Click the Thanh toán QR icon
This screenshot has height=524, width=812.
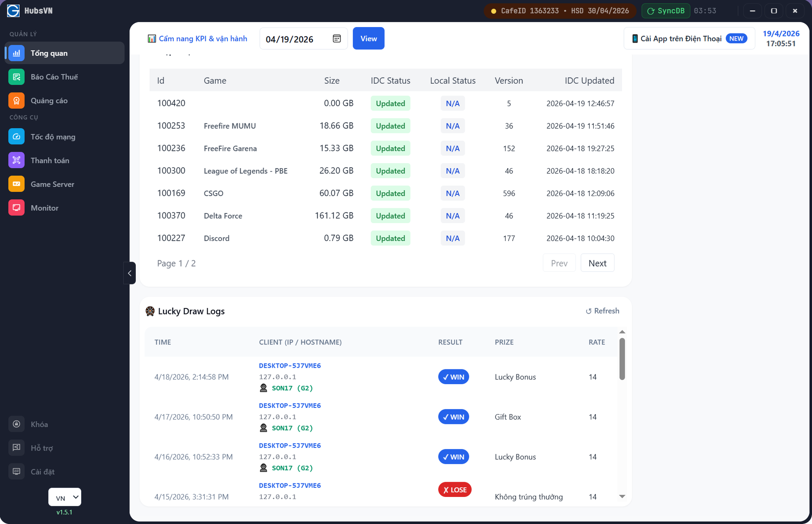pyautogui.click(x=16, y=161)
